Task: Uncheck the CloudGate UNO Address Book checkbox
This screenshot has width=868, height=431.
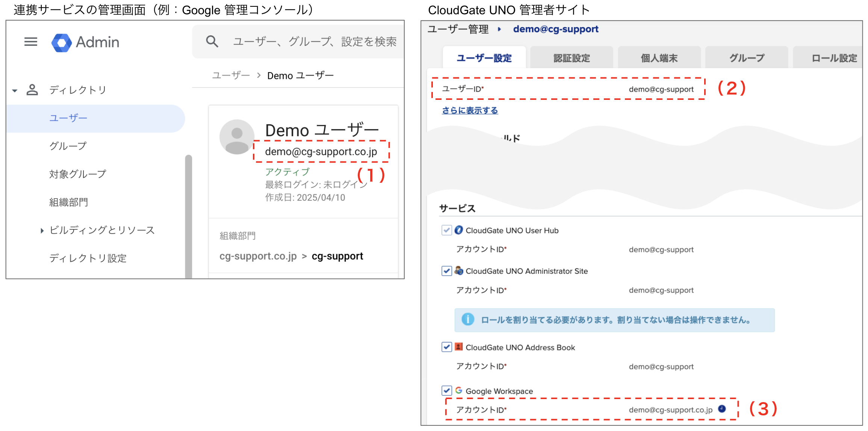Action: coord(446,347)
